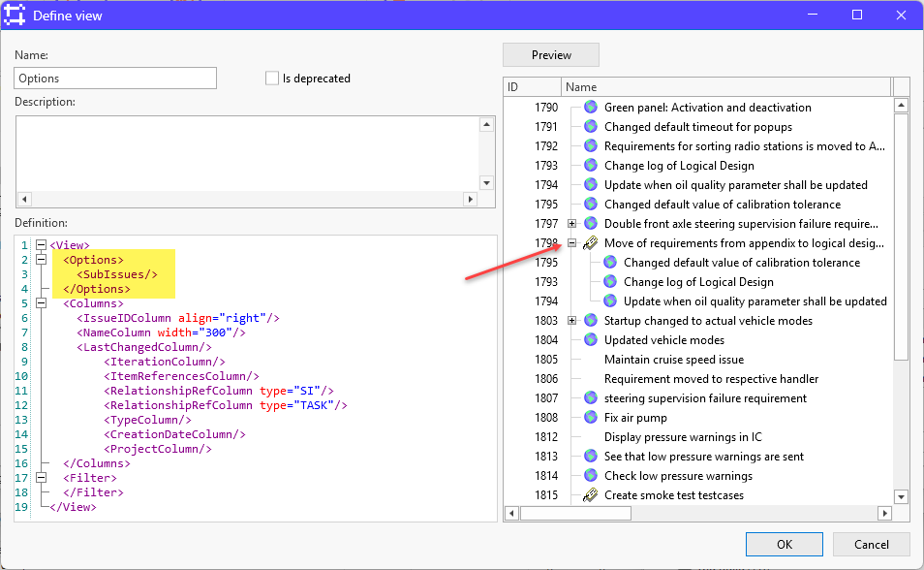The image size is (924, 570).
Task: Expand issue 1803 Startup changed to vehicle modes
Action: click(571, 321)
